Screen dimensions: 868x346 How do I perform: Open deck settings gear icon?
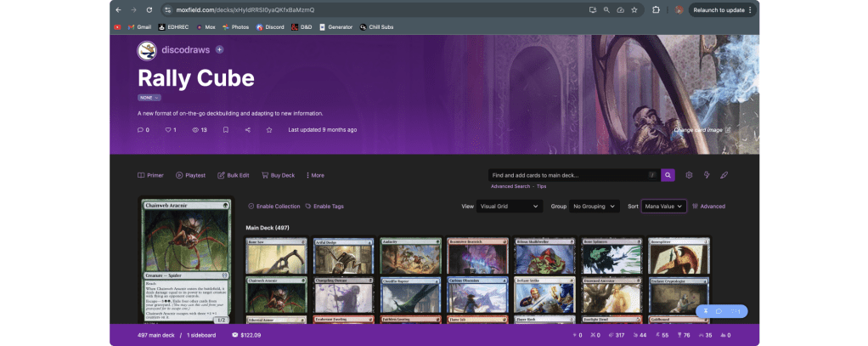[x=689, y=175]
